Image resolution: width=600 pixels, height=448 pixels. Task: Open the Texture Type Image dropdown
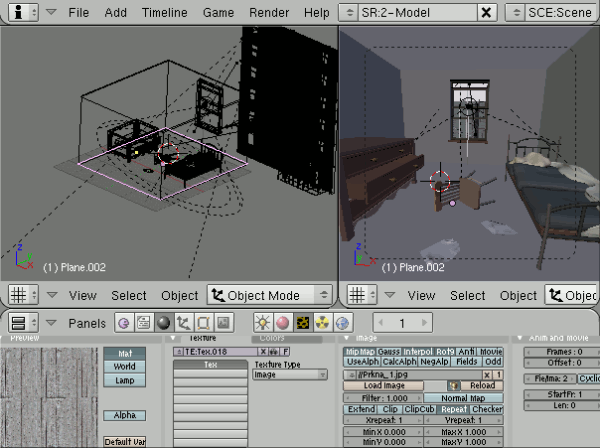click(290, 375)
